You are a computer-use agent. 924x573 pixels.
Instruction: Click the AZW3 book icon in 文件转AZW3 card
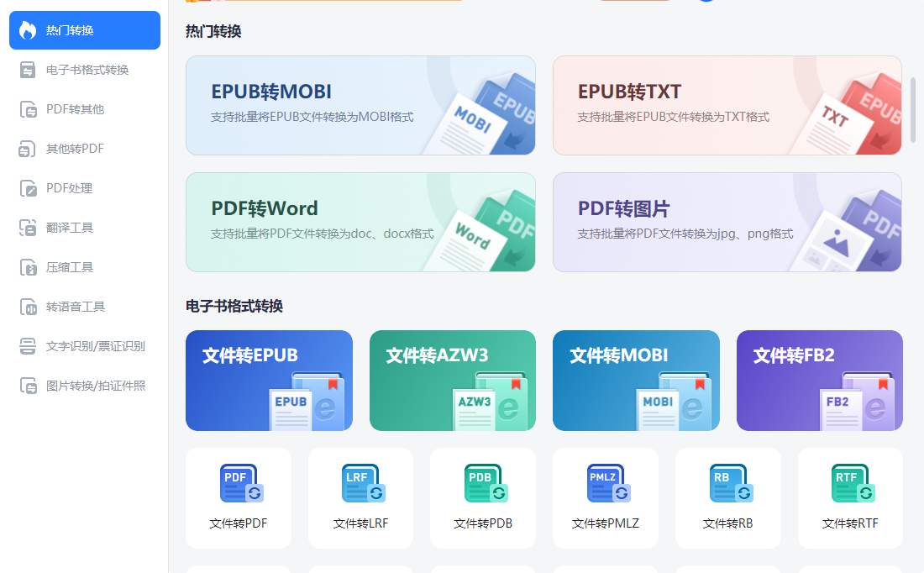pos(490,401)
